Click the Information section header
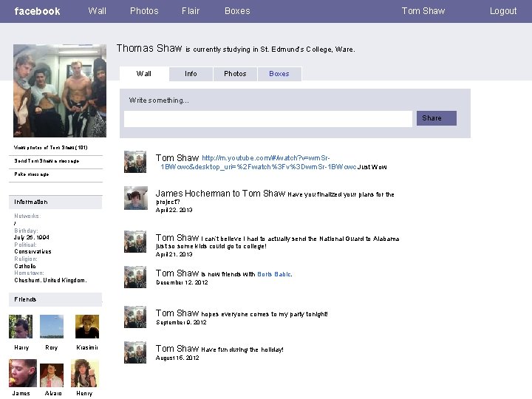This screenshot has height=399, width=532. [55, 202]
